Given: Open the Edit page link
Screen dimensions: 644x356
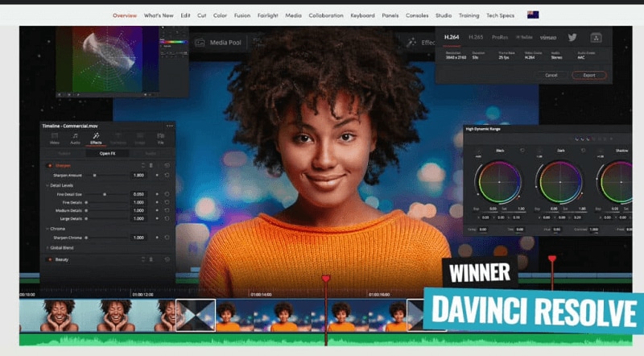Looking at the screenshot, I should 185,15.
